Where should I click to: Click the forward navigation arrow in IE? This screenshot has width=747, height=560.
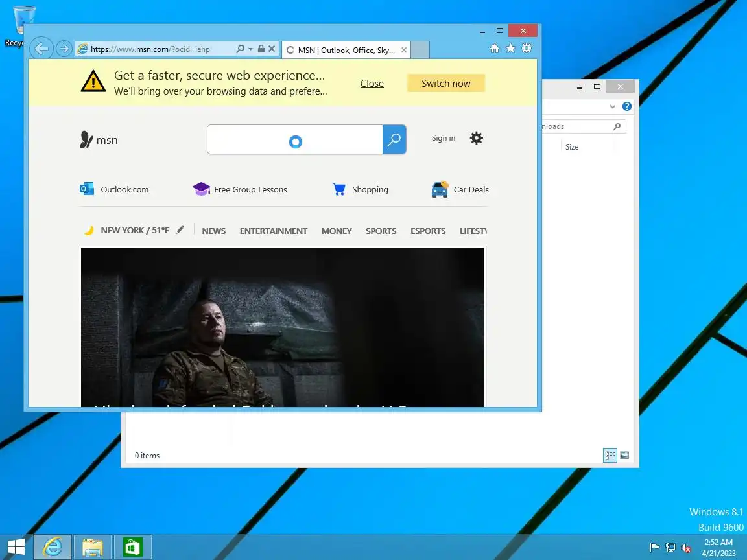pos(64,49)
